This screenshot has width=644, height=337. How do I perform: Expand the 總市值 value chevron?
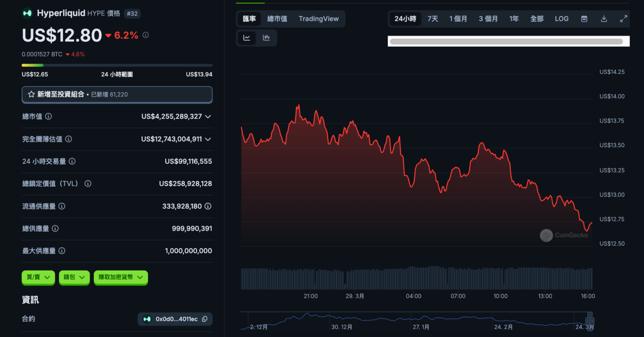click(x=208, y=117)
